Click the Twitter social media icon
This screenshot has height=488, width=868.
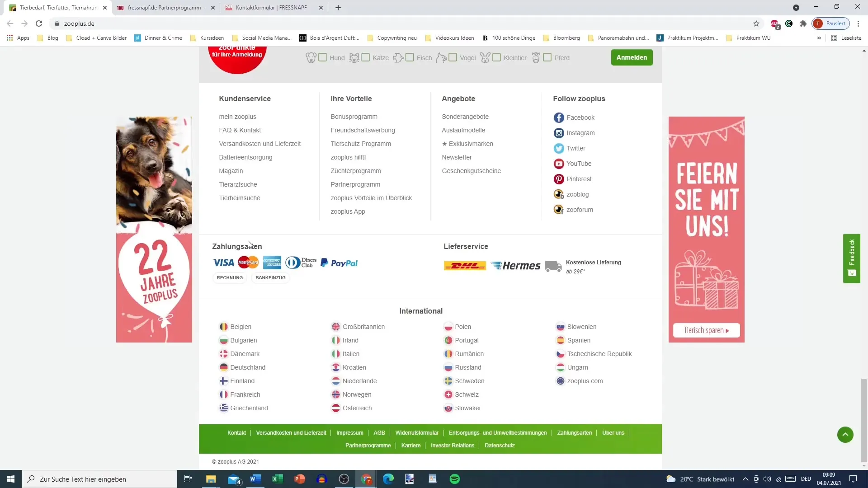tap(559, 148)
